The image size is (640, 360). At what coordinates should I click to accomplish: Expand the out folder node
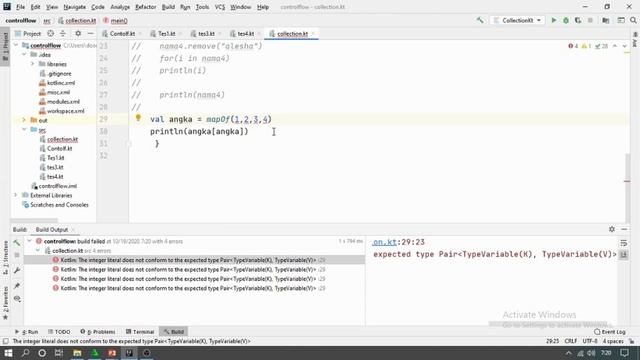pyautogui.click(x=24, y=120)
